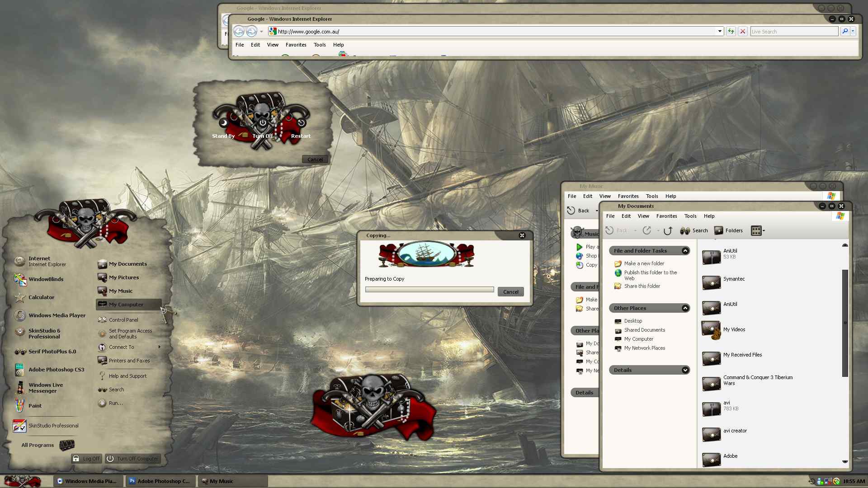Go to My Network Places link

pyautogui.click(x=644, y=348)
